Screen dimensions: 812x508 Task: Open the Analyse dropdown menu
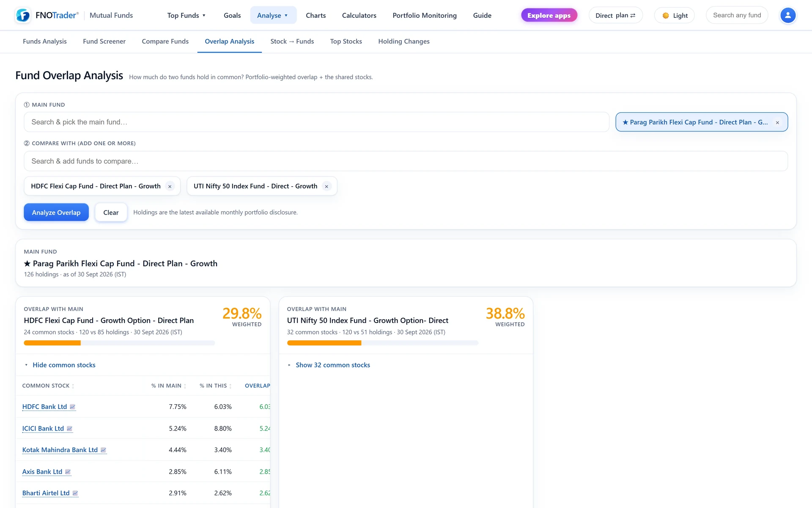click(273, 15)
